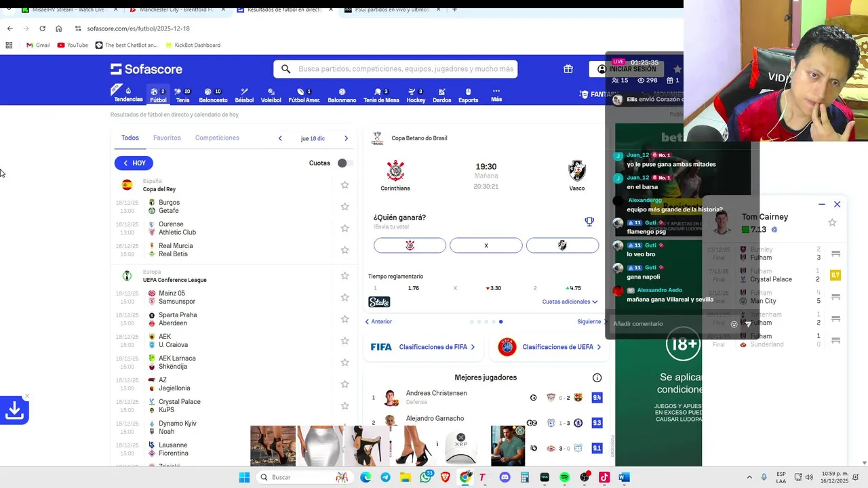Viewport: 868px width, 488px height.
Task: Open Andreas Christensen player row
Action: click(486, 397)
